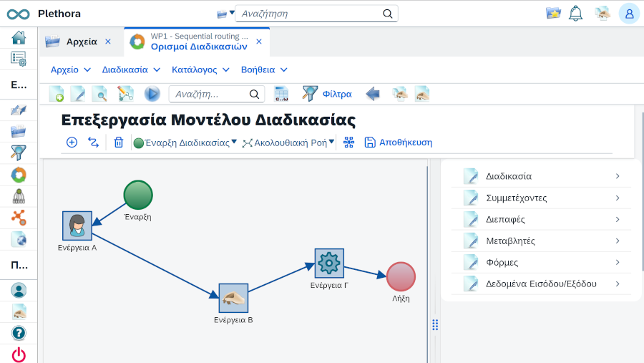This screenshot has height=363, width=644.
Task: Click the trash delete icon
Action: [119, 142]
